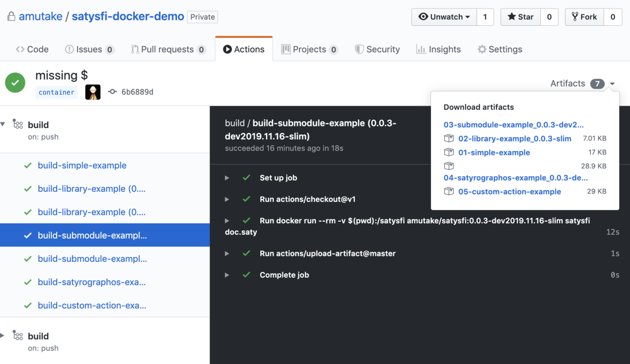This screenshot has width=630, height=364.
Task: Toggle the Artifacts dropdown
Action: click(582, 83)
